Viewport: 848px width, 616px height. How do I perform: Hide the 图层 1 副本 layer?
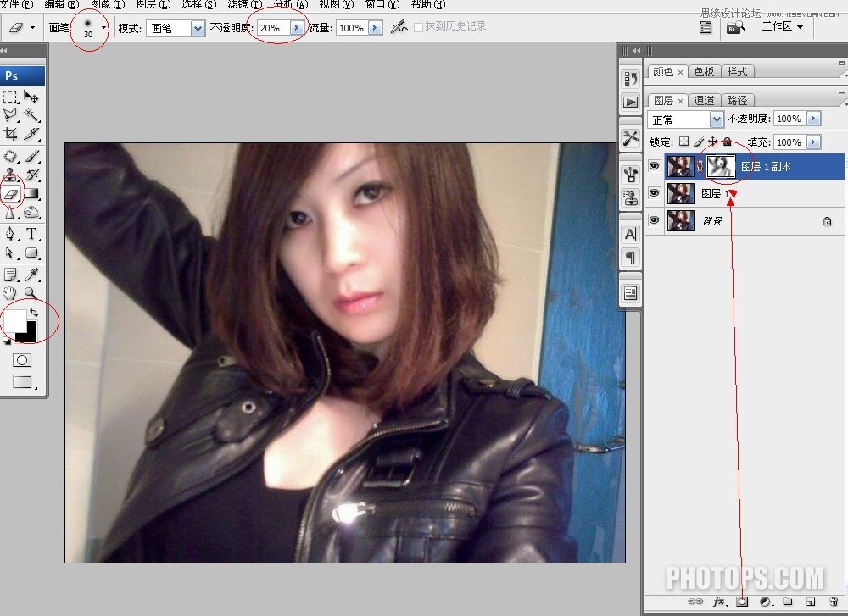coord(654,166)
